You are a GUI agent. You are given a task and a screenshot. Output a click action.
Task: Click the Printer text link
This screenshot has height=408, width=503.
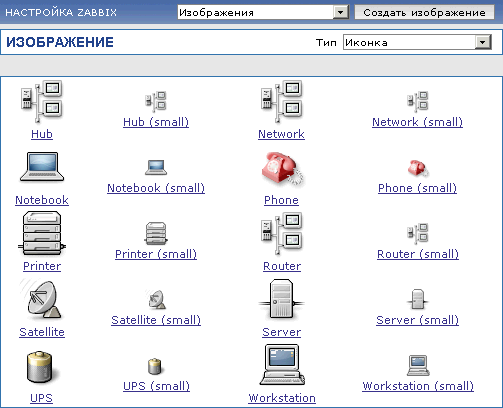(x=42, y=266)
